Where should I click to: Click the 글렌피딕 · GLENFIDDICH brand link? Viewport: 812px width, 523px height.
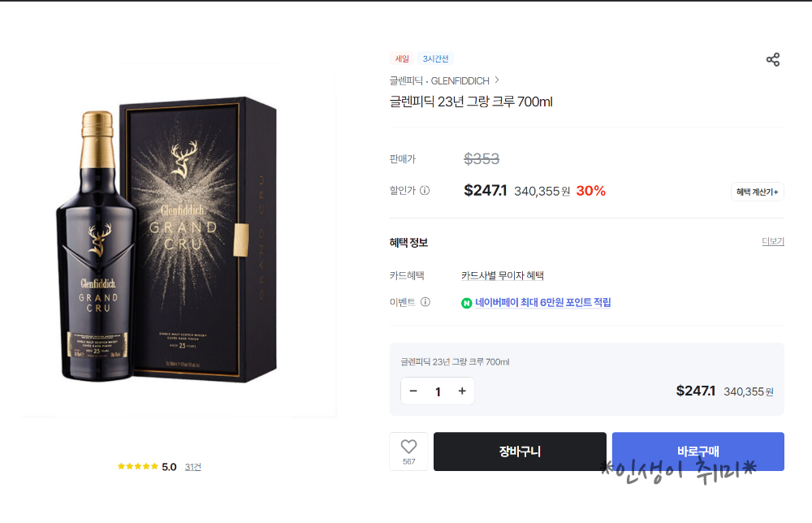click(439, 80)
